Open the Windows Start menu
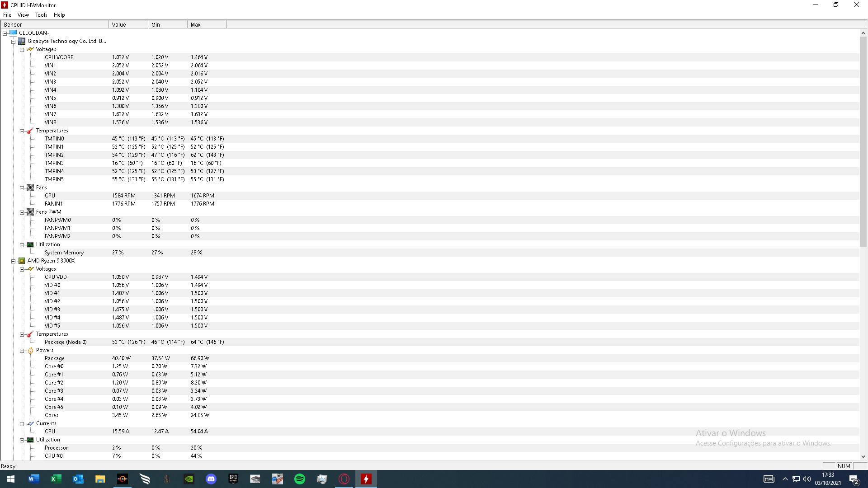Image resolution: width=868 pixels, height=488 pixels. [x=11, y=479]
